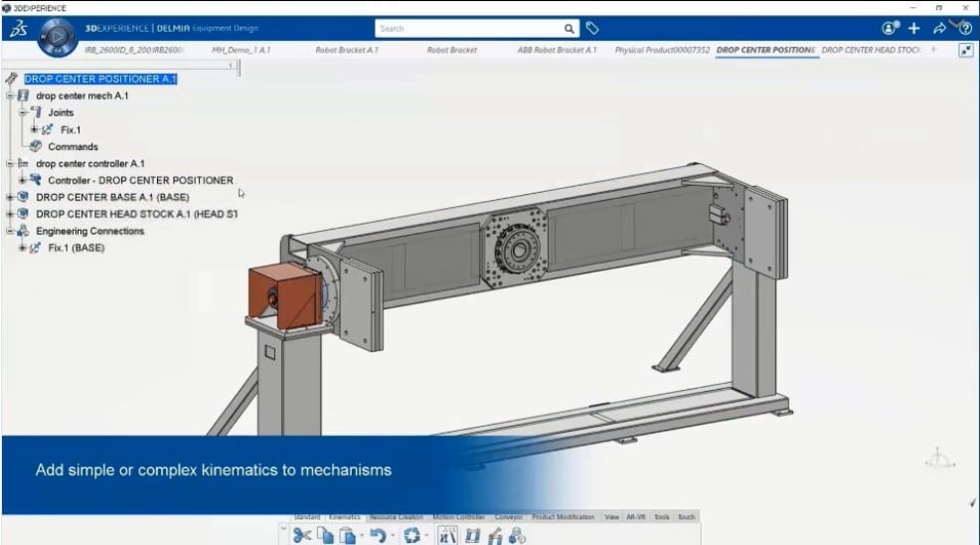This screenshot has height=545, width=980.
Task: Collapse the drop center mech A.1 node
Action: coord(9,95)
